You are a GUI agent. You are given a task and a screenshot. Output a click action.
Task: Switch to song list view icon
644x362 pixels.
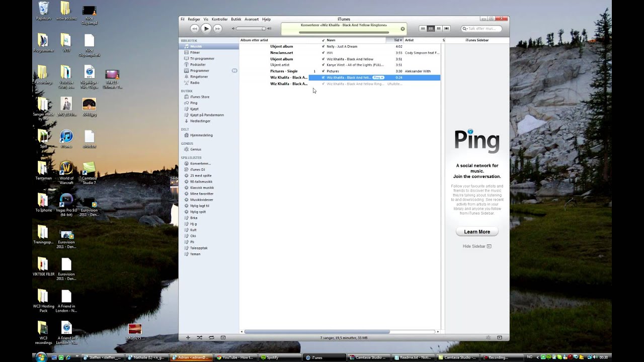[423, 29]
